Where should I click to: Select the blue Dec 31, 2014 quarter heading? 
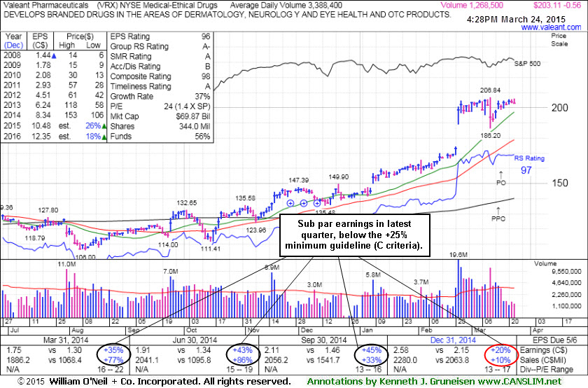coord(453,340)
